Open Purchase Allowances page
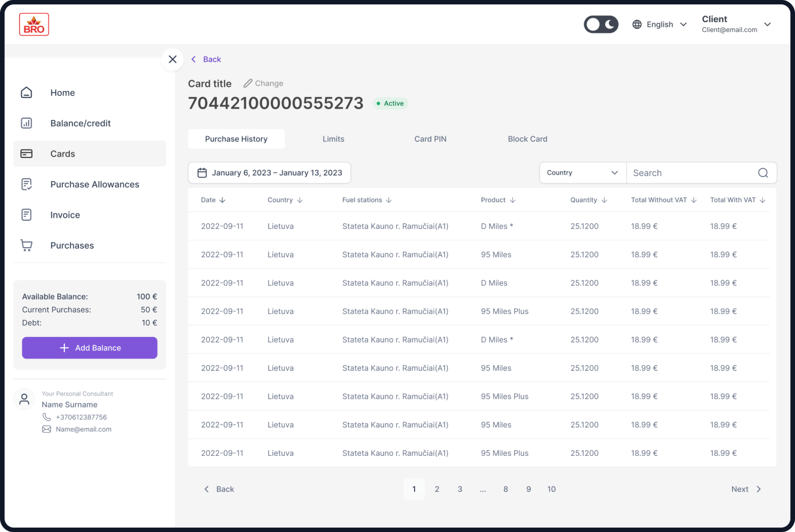Viewport: 795px width, 532px height. pyautogui.click(x=89, y=184)
